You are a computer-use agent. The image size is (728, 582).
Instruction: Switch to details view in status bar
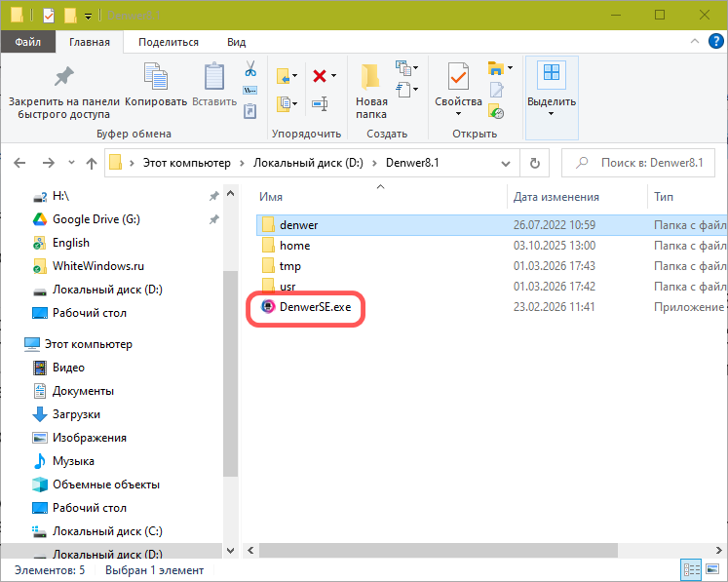(691, 570)
